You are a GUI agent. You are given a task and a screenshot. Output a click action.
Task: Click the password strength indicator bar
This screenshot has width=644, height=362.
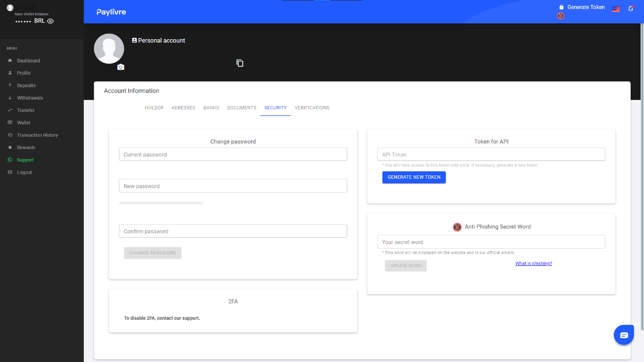pos(161,203)
